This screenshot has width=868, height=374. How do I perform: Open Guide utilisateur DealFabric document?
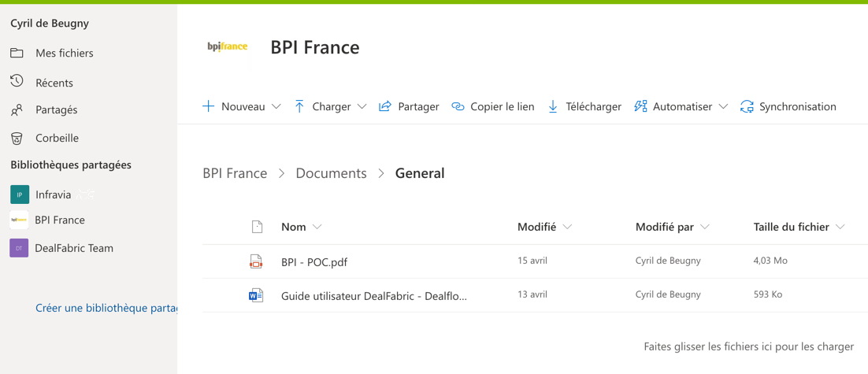pyautogui.click(x=374, y=296)
